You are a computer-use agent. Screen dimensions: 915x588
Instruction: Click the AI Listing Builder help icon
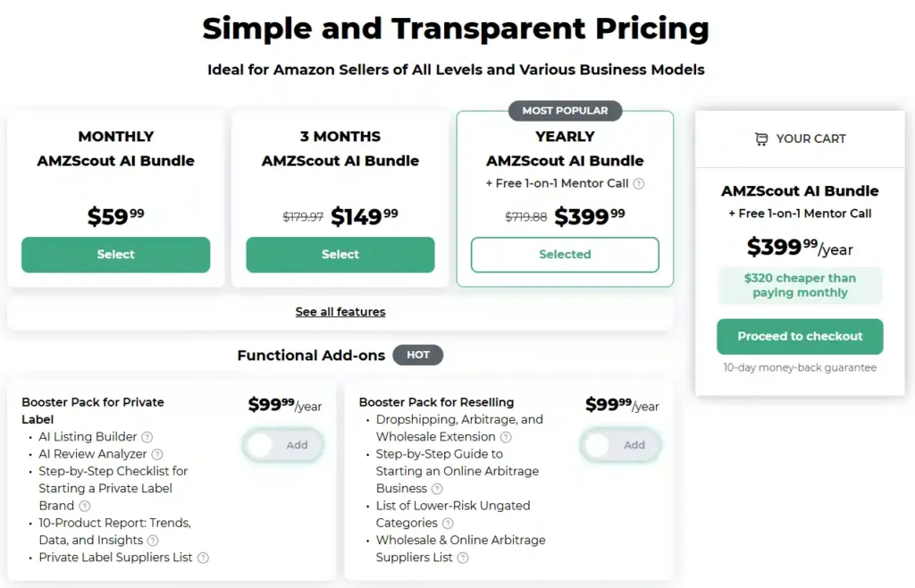coord(147,437)
